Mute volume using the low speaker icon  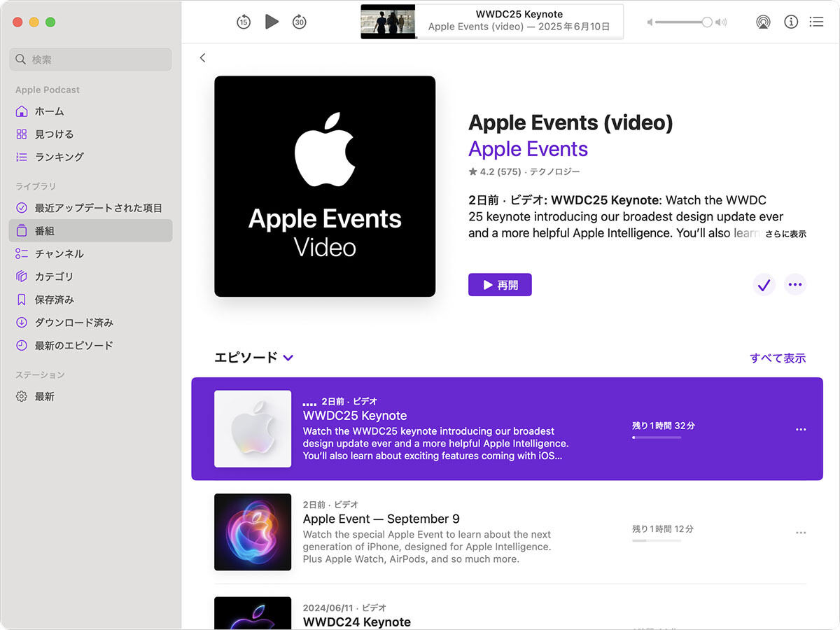(650, 22)
